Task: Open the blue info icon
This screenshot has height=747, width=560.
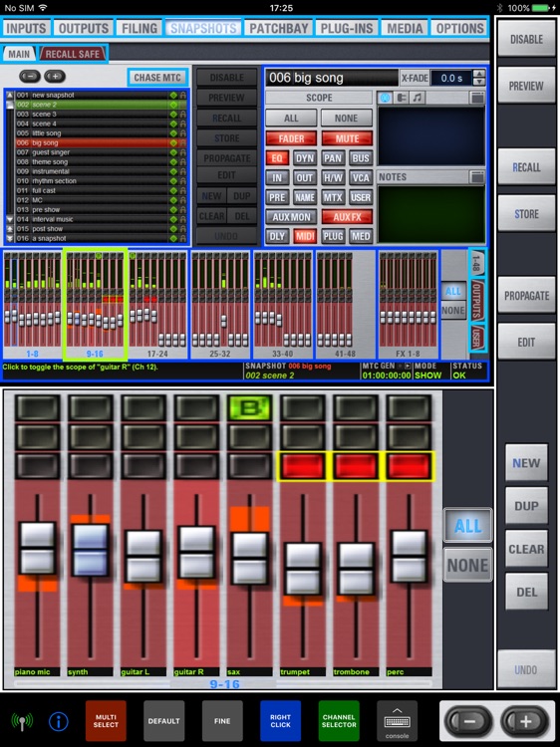Action: pyautogui.click(x=59, y=721)
